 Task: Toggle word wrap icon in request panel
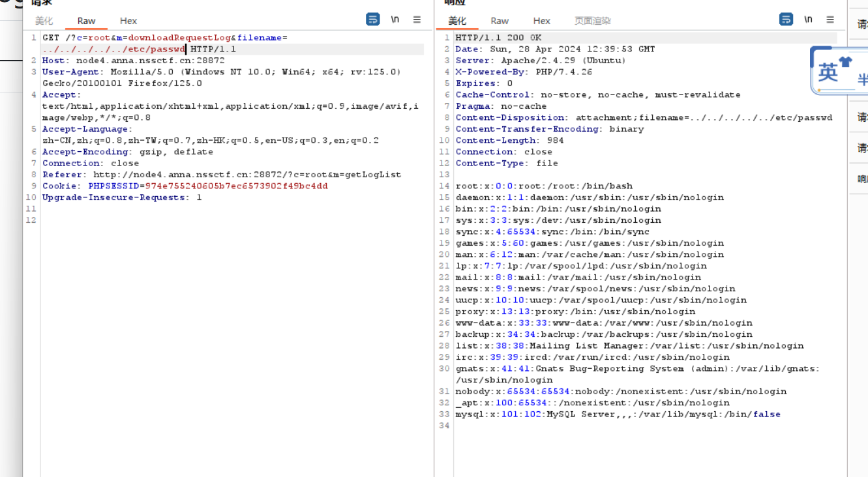click(373, 20)
